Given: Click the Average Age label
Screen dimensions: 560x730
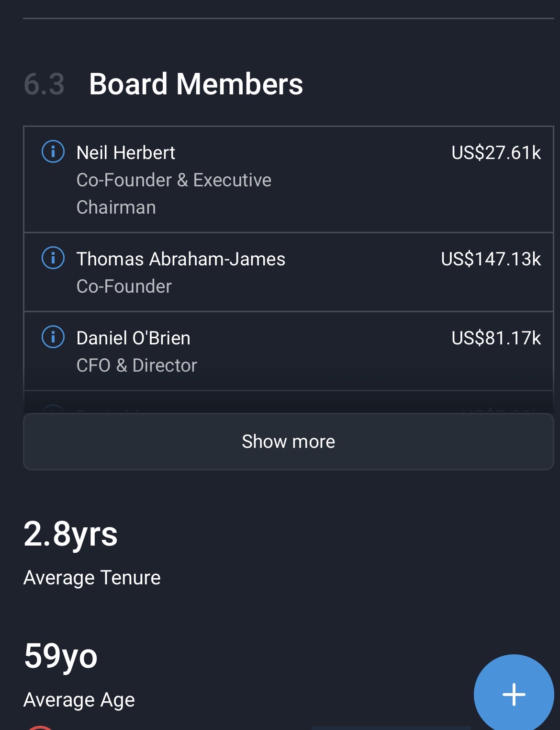Looking at the screenshot, I should [79, 700].
